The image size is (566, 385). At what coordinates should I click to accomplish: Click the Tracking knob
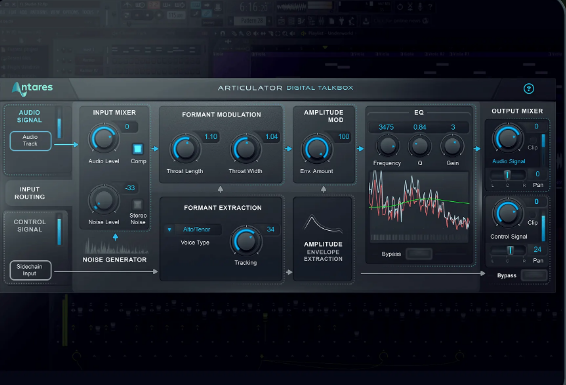[x=245, y=241]
